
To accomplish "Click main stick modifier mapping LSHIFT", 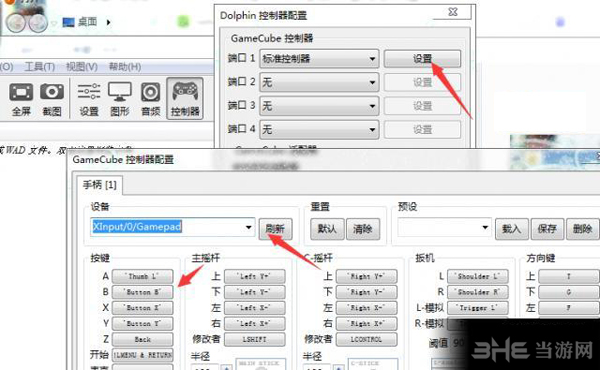I will pos(254,339).
